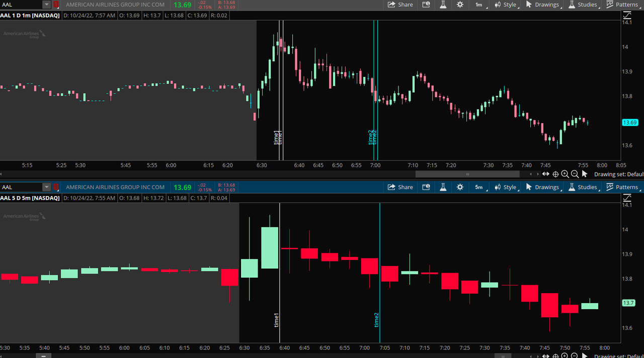
Task: Open the flask icon in top chart toolbar
Action: (443, 5)
